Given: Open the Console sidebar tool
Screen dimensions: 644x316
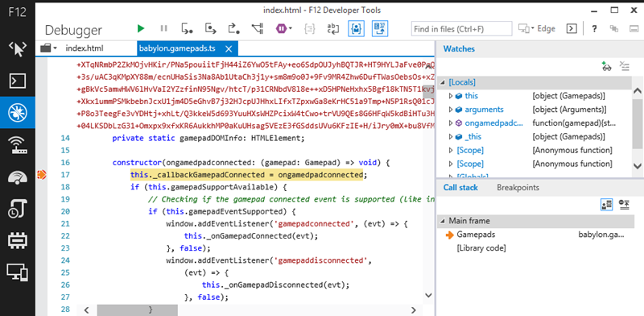Looking at the screenshot, I should (17, 81).
